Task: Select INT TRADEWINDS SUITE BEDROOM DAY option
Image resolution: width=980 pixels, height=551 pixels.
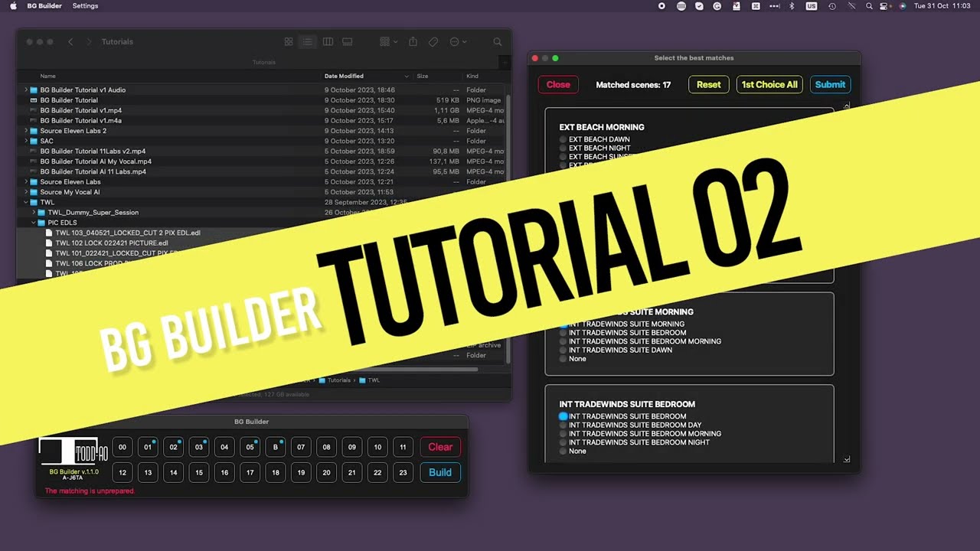Action: [x=563, y=425]
